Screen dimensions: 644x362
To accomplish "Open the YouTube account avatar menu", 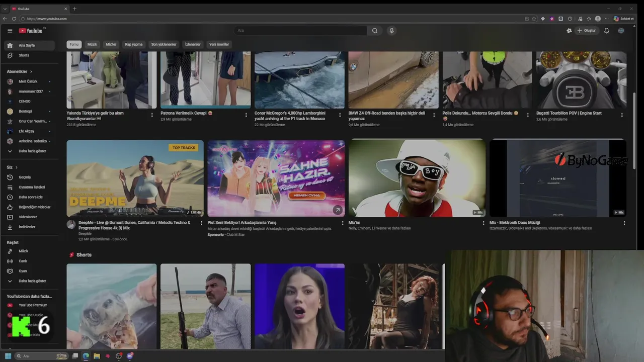I will click(621, 31).
